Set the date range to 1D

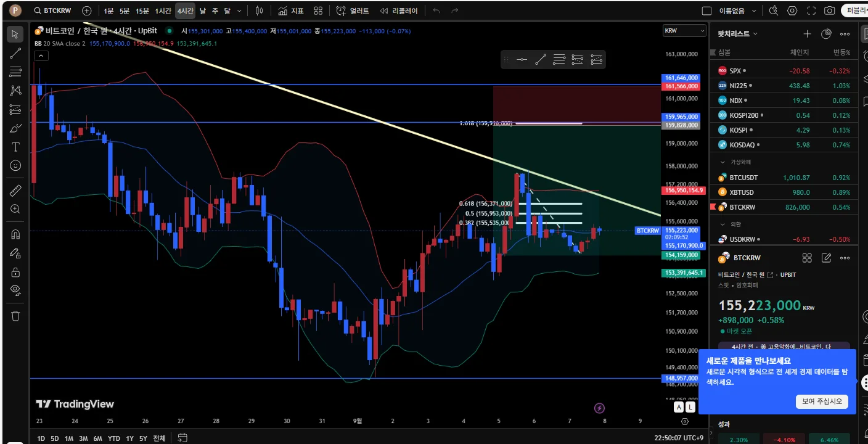(41, 438)
